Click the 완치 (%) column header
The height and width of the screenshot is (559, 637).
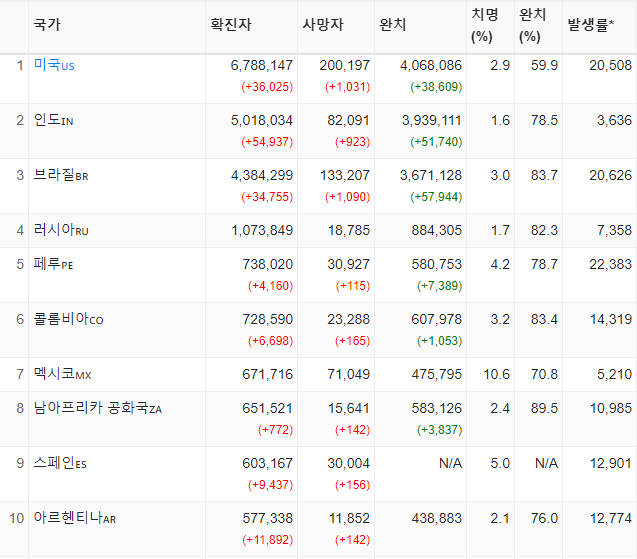click(x=533, y=26)
